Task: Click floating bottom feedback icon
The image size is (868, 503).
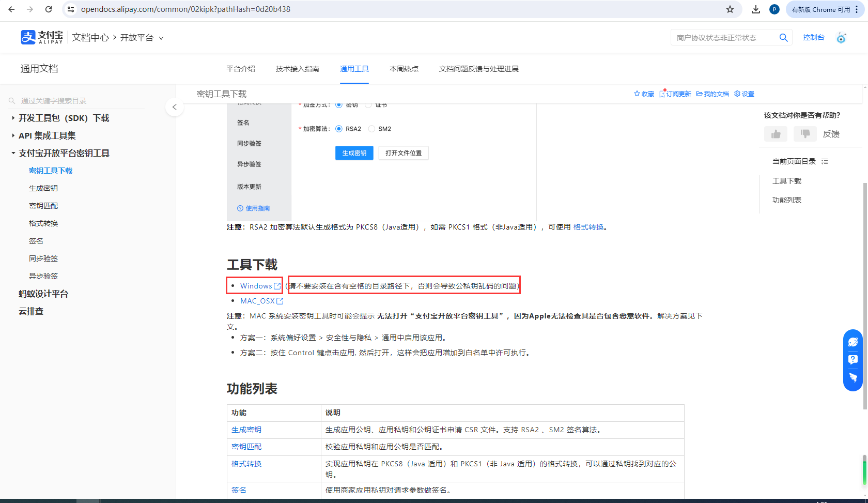Action: [853, 377]
